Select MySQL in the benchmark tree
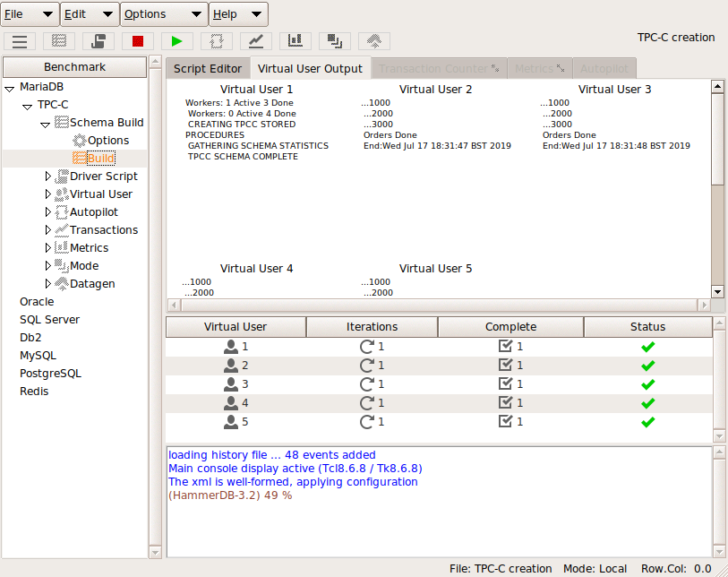 pos(38,356)
